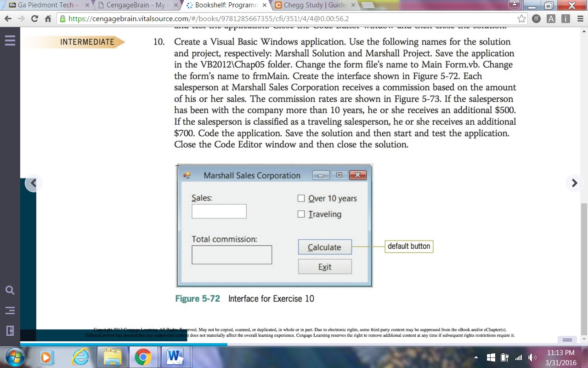Image resolution: width=588 pixels, height=368 pixels.
Task: Open the taskbar volume control
Action: click(x=532, y=357)
